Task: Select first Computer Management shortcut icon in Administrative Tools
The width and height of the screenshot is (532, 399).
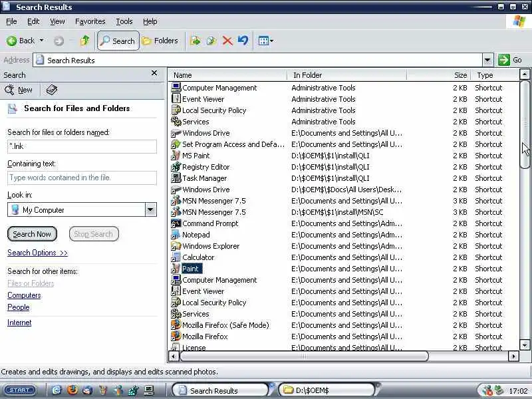Action: click(x=176, y=88)
